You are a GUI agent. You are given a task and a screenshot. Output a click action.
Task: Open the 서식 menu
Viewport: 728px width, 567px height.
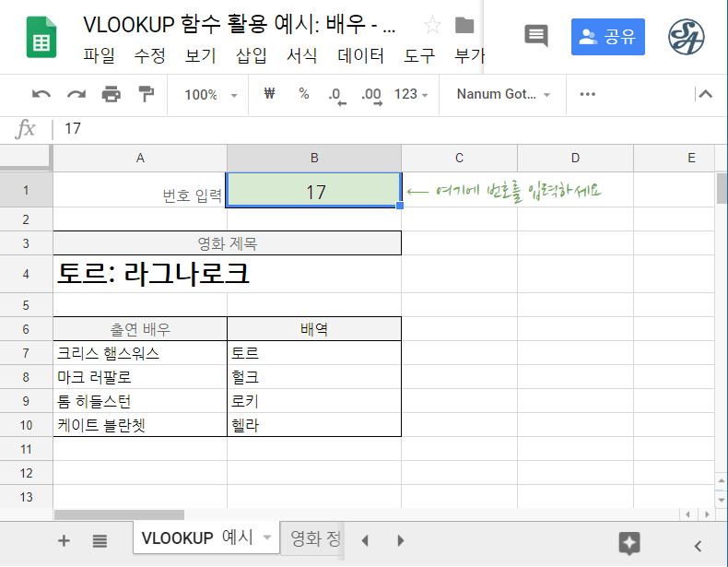coord(301,55)
